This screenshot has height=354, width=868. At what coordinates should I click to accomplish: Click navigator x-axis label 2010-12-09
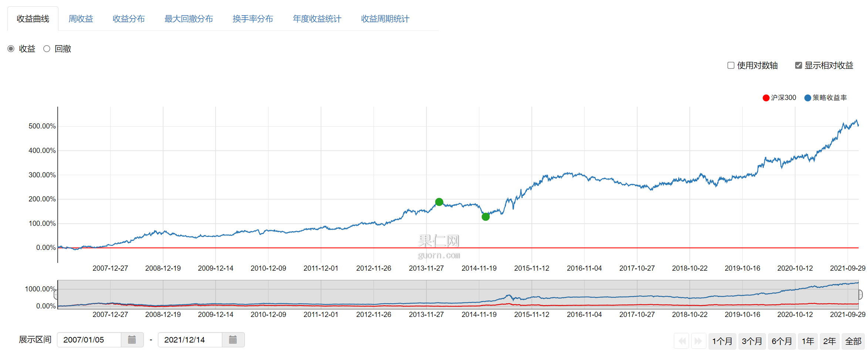tap(268, 315)
